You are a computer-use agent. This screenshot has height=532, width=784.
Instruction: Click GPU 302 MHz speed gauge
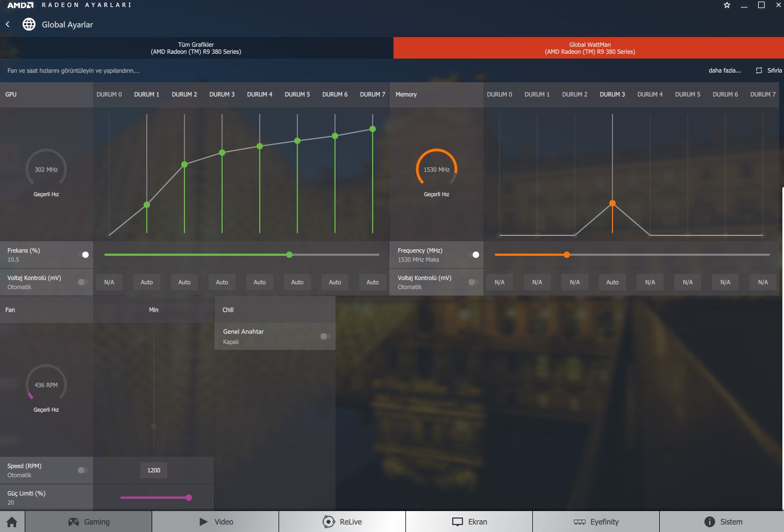pyautogui.click(x=46, y=169)
